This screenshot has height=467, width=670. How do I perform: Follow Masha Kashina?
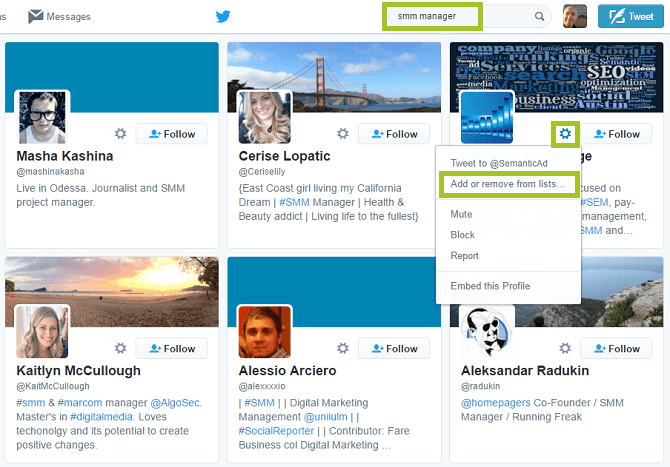point(172,134)
